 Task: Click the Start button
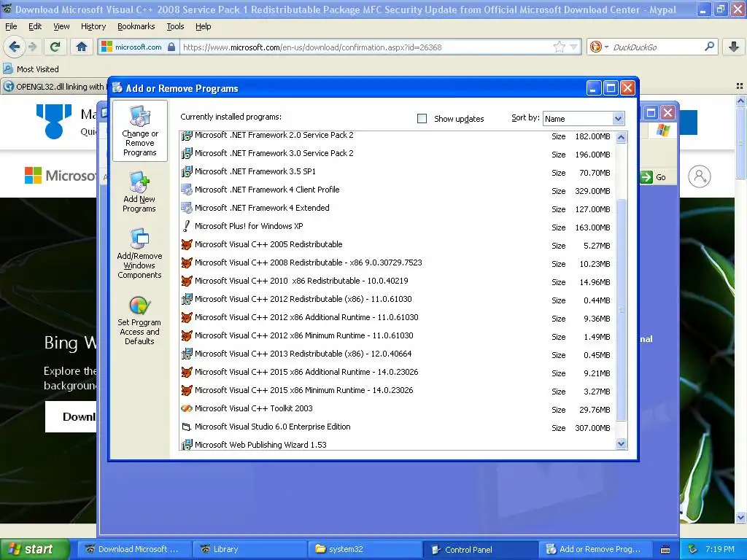(x=34, y=549)
